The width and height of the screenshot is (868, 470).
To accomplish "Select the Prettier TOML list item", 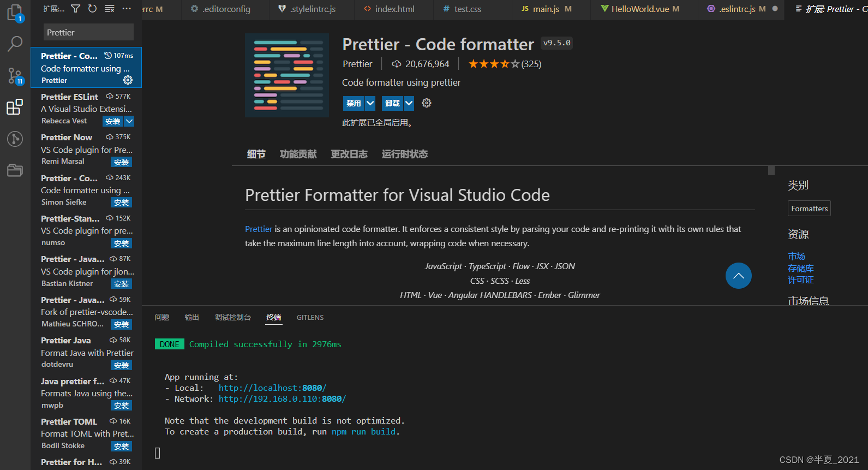I will point(86,433).
